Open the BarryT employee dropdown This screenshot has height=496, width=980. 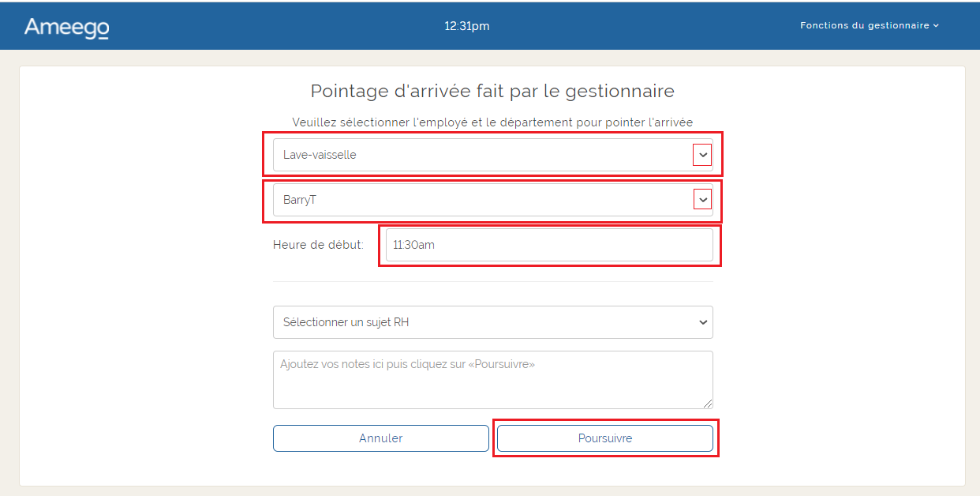pos(481,200)
